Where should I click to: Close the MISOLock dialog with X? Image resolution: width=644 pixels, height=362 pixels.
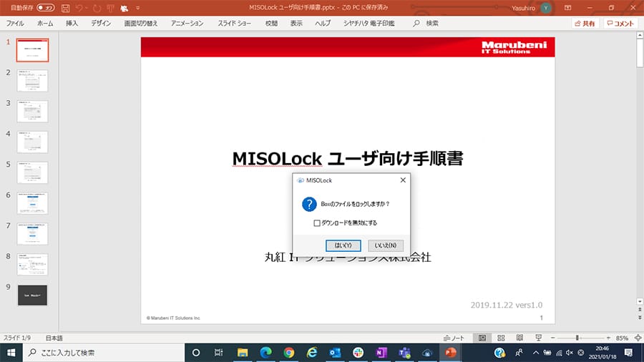[403, 180]
